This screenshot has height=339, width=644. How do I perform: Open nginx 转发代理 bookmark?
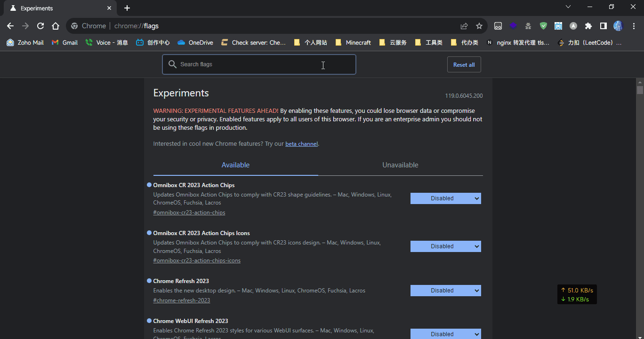pos(517,42)
